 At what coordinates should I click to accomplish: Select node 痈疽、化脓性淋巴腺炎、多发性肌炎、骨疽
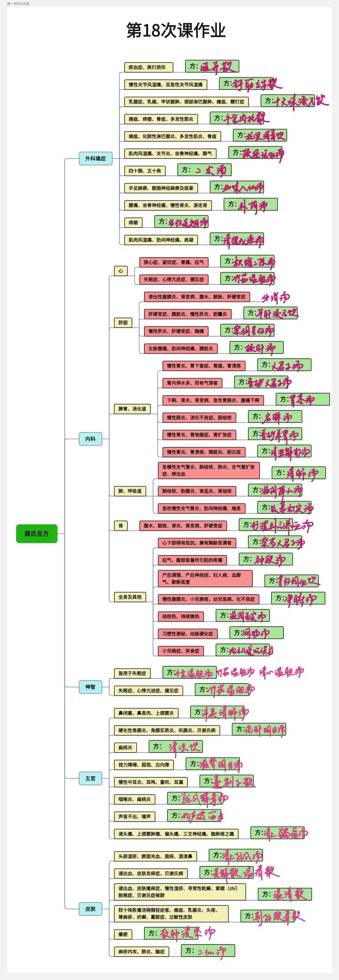tap(172, 136)
